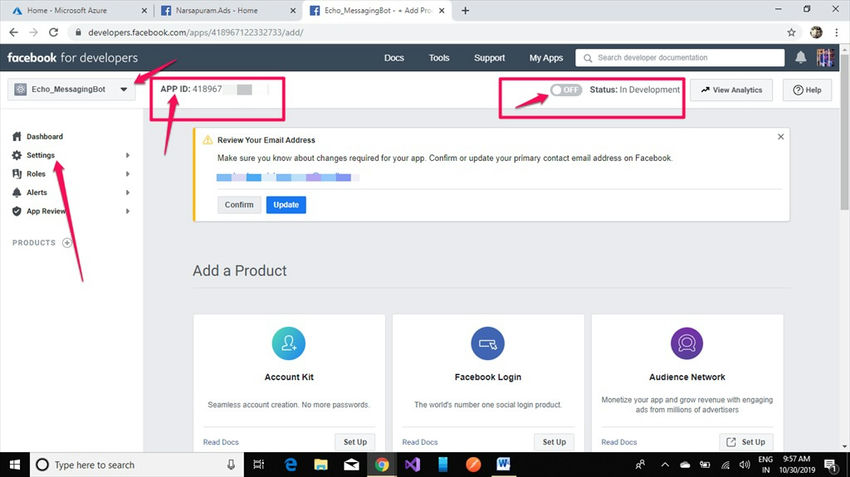Click the Confirm email button
Viewport: 850px width, 477px height.
tap(239, 205)
